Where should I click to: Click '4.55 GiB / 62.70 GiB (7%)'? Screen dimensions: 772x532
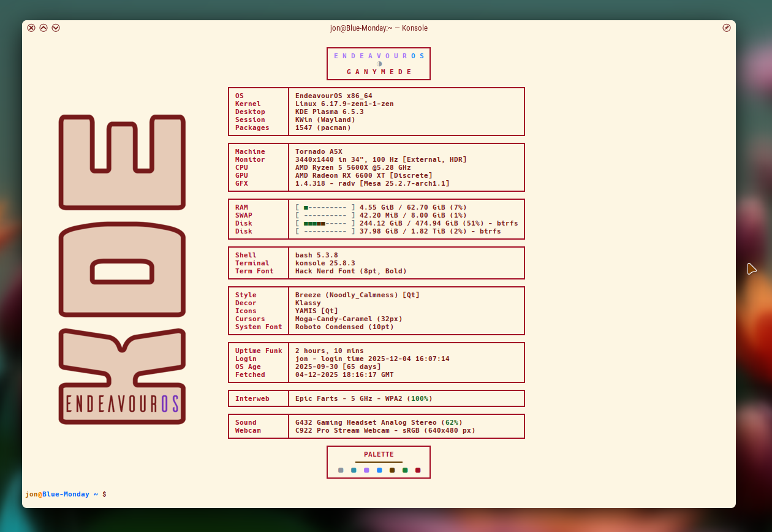point(413,208)
